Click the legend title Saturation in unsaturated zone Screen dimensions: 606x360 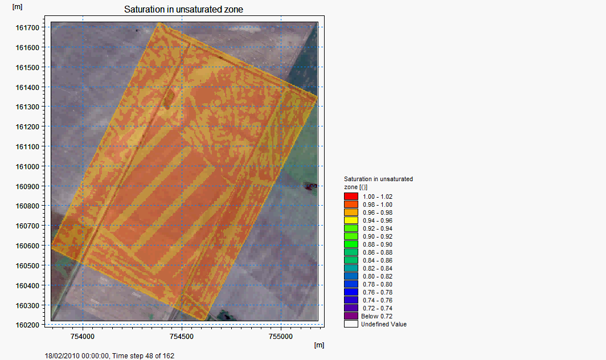(x=378, y=183)
